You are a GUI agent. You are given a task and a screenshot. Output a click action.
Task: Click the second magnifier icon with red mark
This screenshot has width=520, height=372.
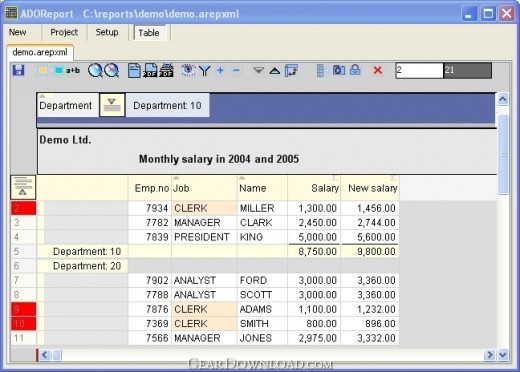111,71
